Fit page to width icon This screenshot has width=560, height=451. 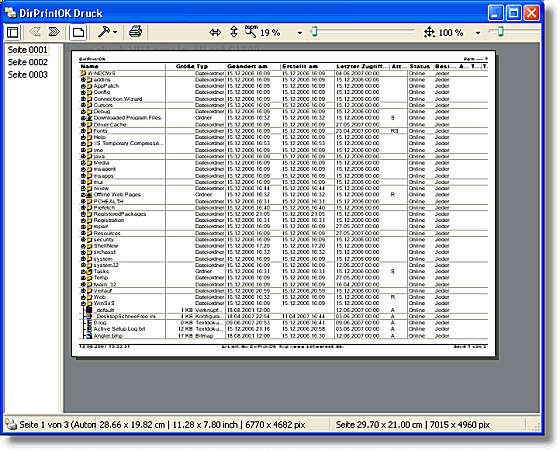pos(215,32)
